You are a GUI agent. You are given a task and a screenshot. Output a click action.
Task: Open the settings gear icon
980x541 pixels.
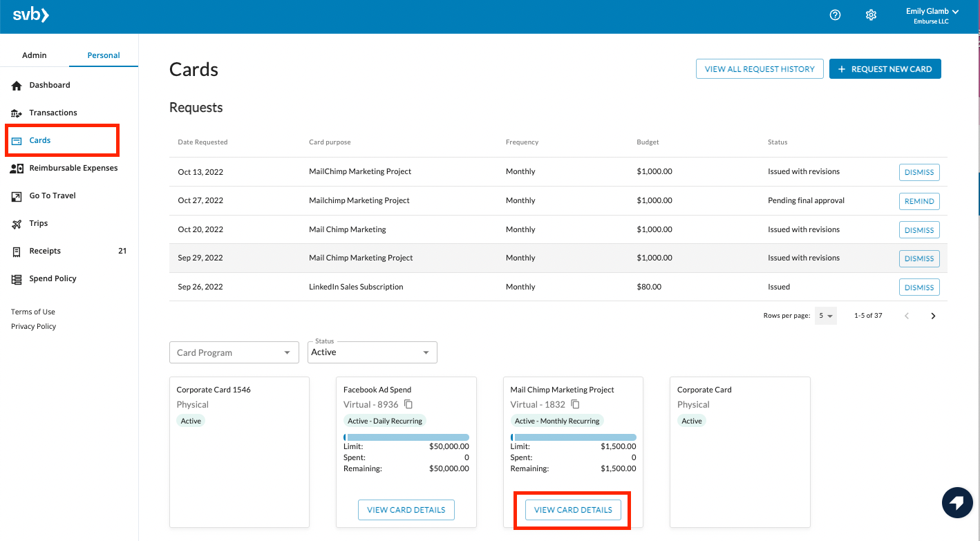871,15
